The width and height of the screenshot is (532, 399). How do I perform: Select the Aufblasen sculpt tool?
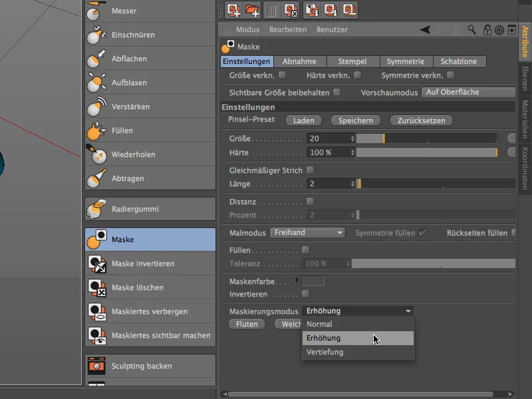(150, 82)
